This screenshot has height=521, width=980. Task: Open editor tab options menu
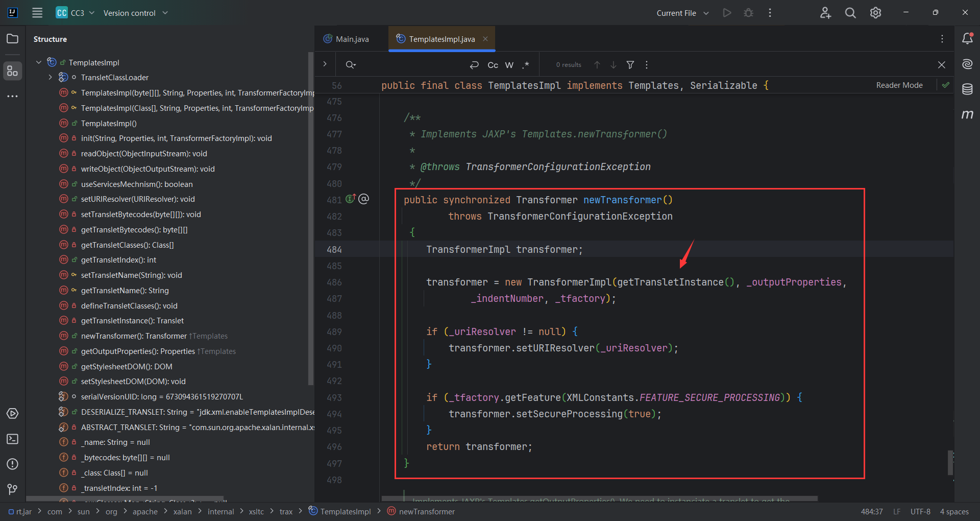tap(942, 39)
